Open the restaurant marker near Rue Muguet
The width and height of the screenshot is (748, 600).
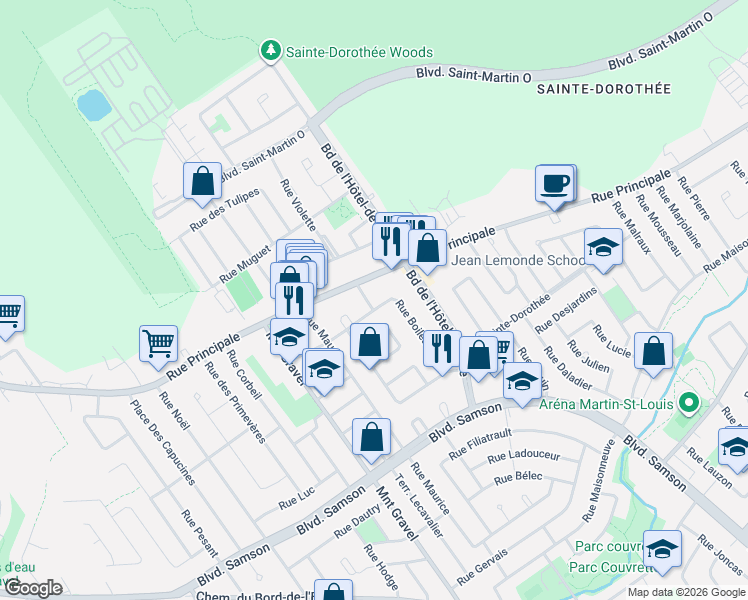[x=294, y=302]
